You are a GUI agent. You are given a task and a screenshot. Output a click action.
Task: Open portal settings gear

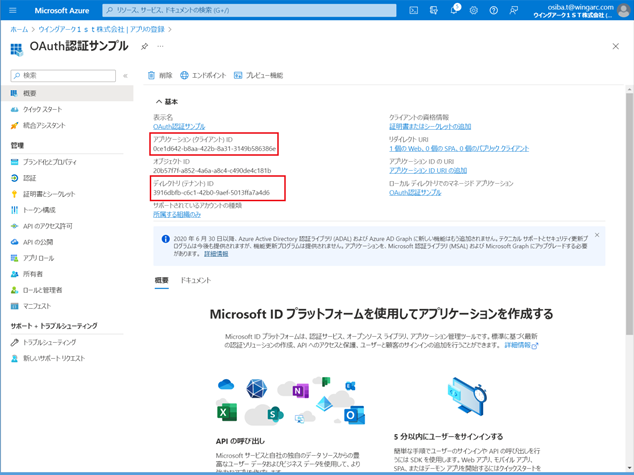pyautogui.click(x=473, y=11)
